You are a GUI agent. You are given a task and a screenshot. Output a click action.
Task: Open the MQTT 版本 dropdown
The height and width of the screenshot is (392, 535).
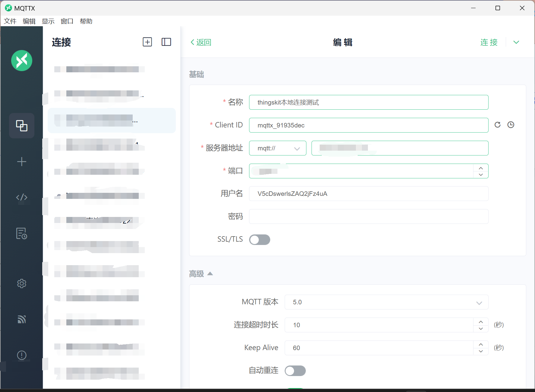387,302
